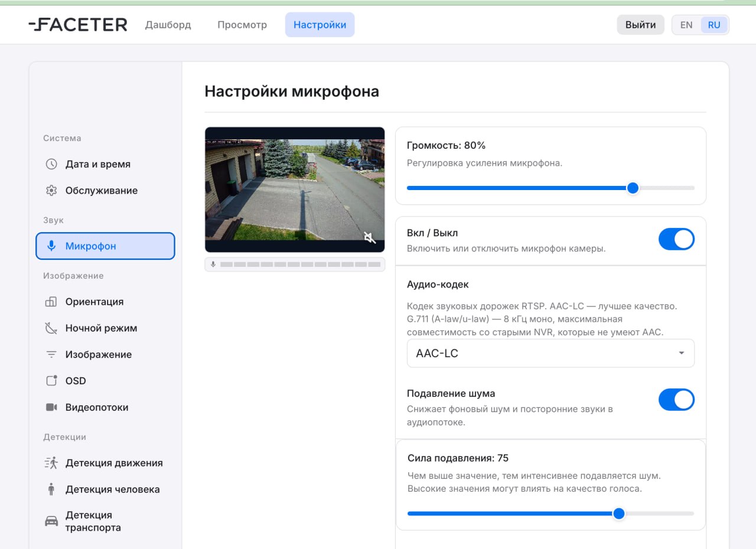
Task: Switch language to EN
Action: (x=686, y=25)
